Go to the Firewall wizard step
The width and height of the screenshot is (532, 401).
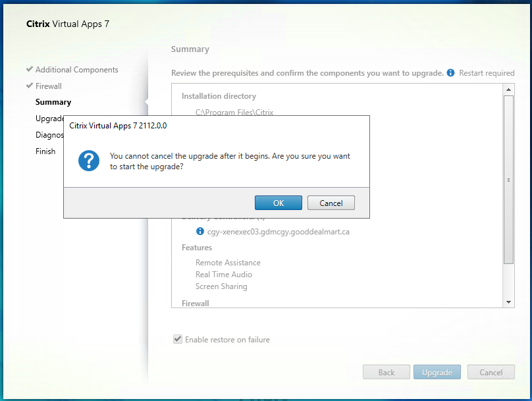(x=49, y=86)
